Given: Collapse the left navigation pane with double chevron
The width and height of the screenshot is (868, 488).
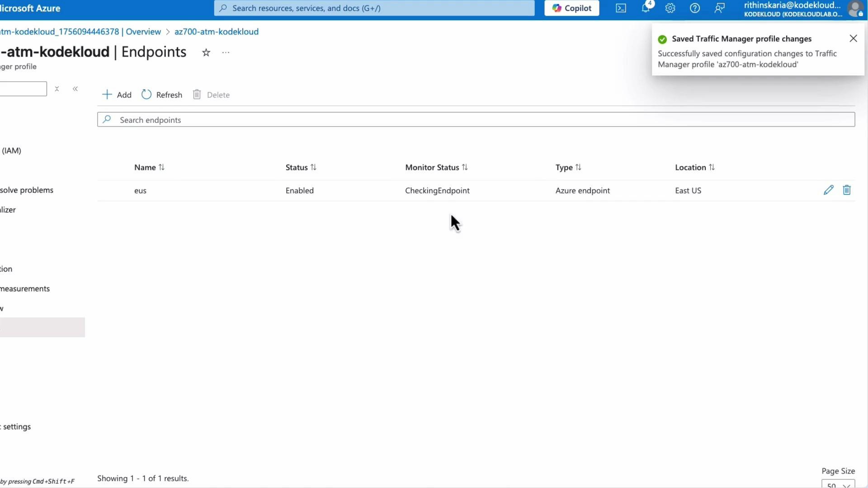Looking at the screenshot, I should coord(75,89).
